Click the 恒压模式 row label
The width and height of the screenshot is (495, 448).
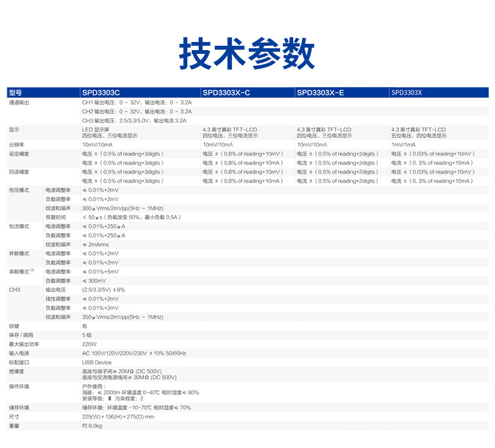19,190
